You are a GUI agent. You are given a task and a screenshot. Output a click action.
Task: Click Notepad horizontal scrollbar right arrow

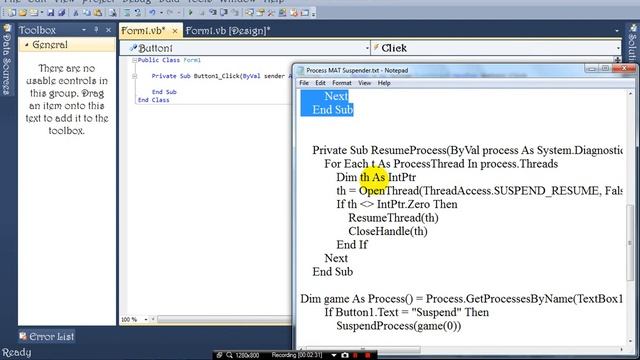(x=622, y=349)
